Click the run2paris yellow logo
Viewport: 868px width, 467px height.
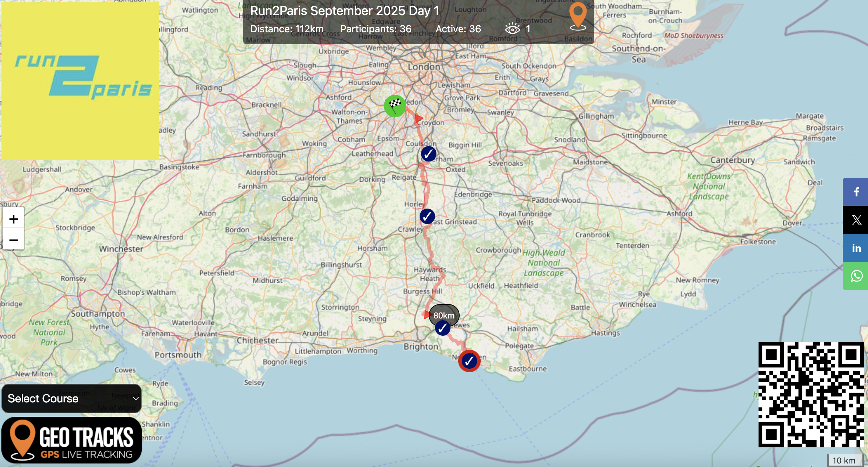pyautogui.click(x=80, y=81)
